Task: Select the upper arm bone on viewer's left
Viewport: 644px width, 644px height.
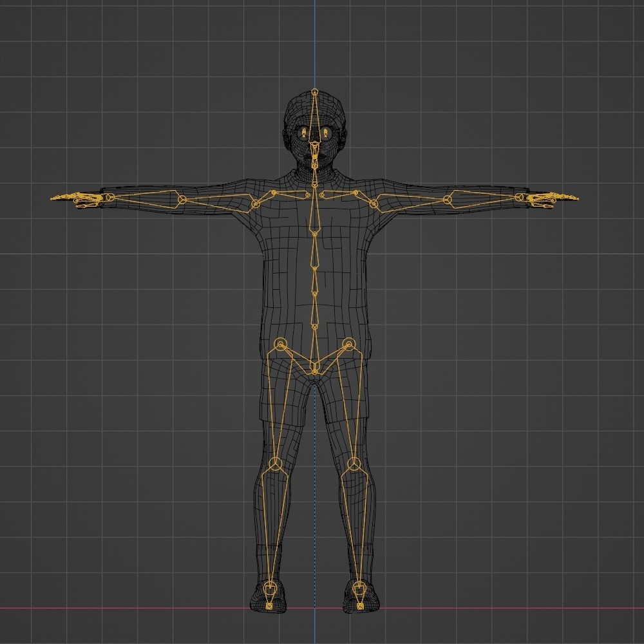Action: tap(218, 201)
